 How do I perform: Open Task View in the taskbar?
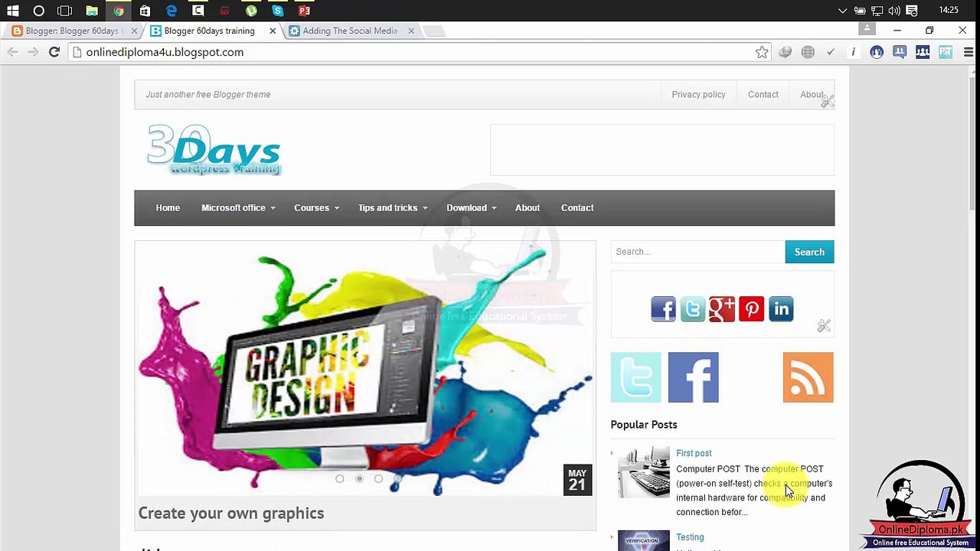[x=65, y=11]
